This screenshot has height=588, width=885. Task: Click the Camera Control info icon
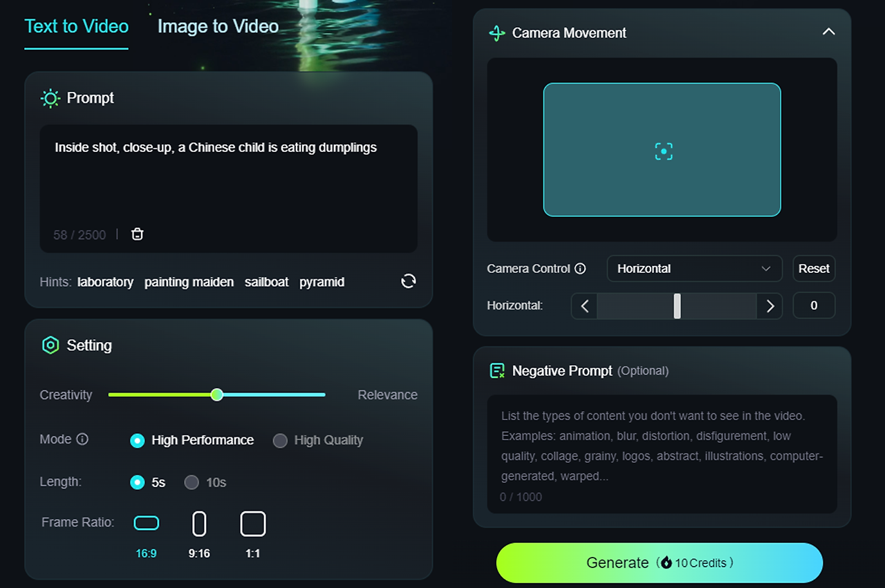(580, 268)
